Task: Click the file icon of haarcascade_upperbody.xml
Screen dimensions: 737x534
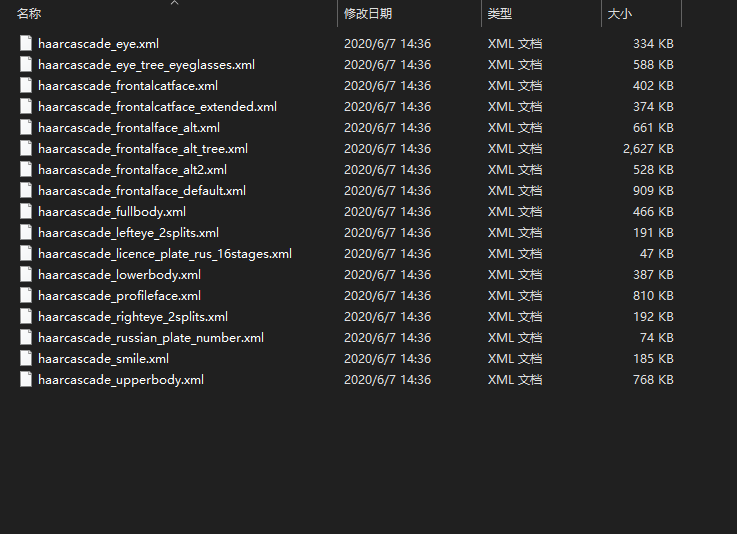Action: click(26, 379)
